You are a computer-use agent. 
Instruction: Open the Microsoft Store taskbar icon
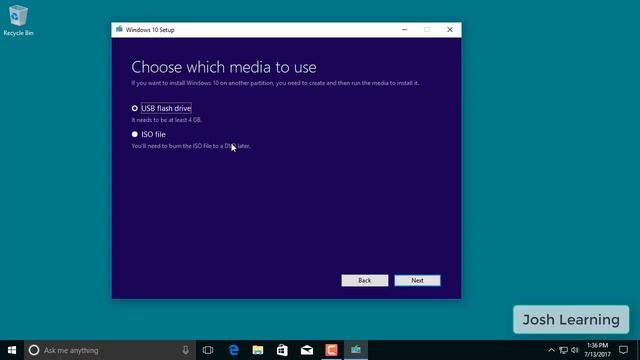282,350
